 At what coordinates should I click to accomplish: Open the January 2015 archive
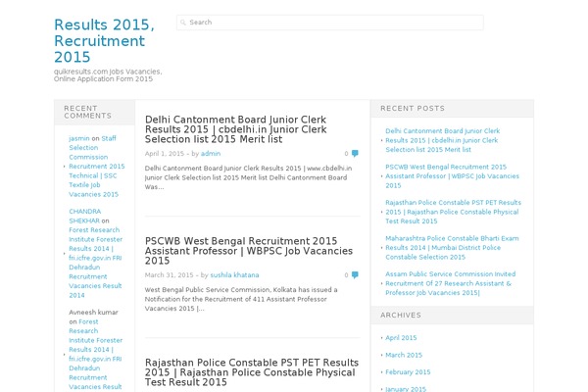tap(406, 389)
